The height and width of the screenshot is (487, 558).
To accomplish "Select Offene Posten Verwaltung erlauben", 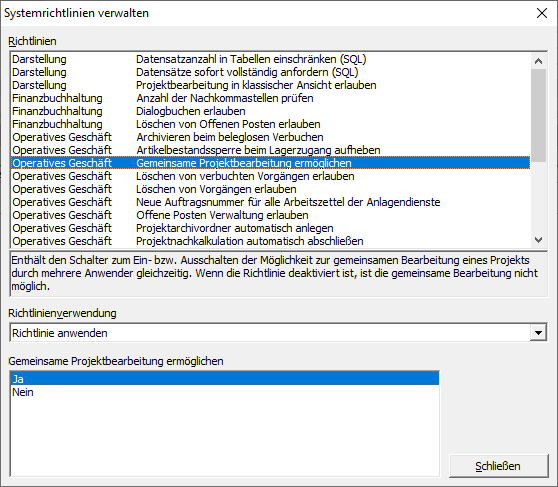I will tap(270, 215).
